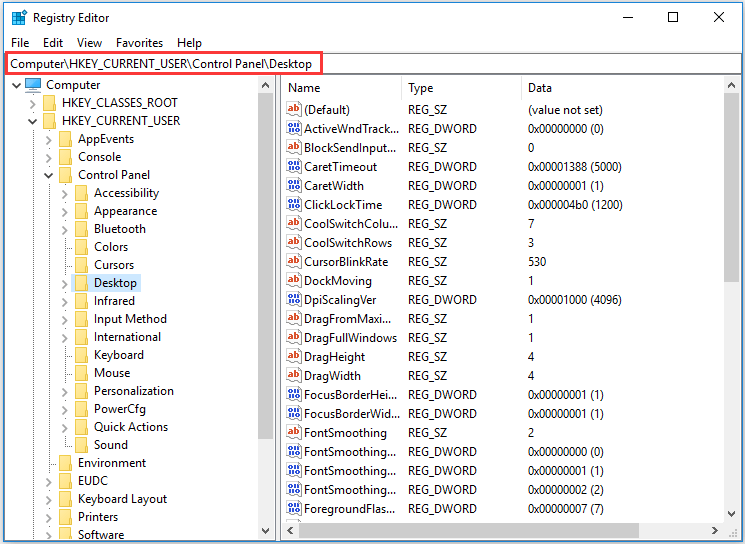This screenshot has width=745, height=544.
Task: Sort values by the Type column header
Action: pos(461,88)
